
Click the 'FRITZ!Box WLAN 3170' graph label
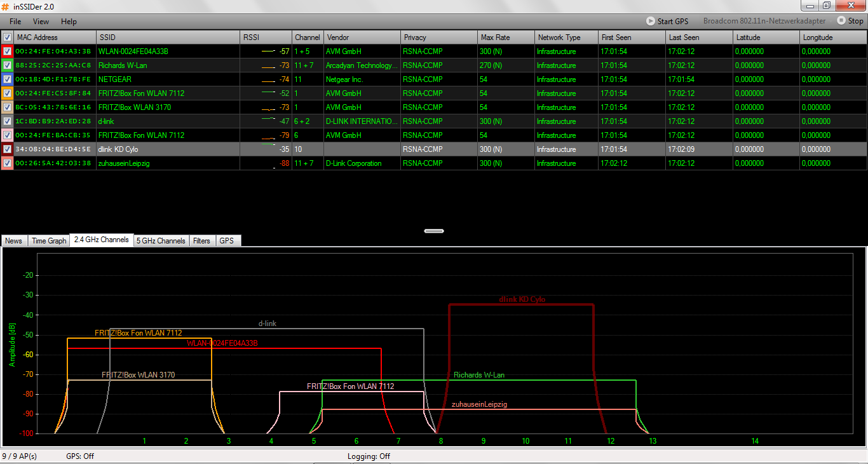[138, 375]
